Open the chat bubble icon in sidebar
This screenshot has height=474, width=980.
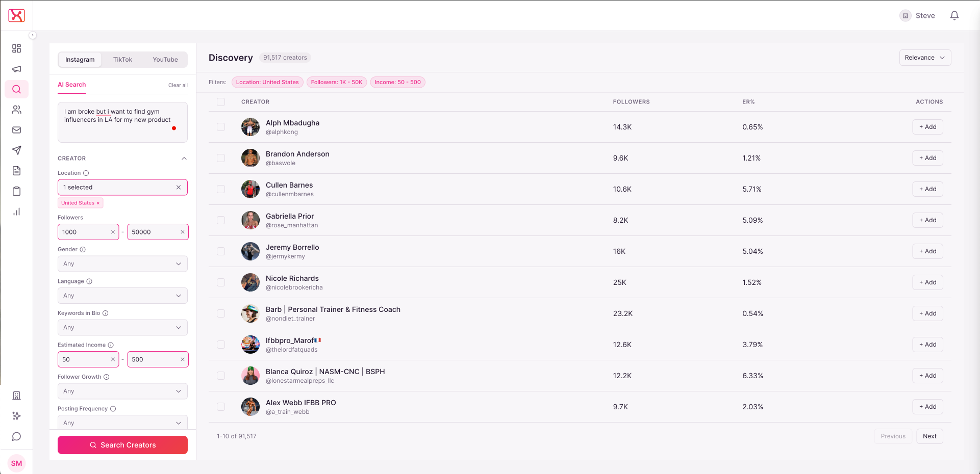point(16,436)
